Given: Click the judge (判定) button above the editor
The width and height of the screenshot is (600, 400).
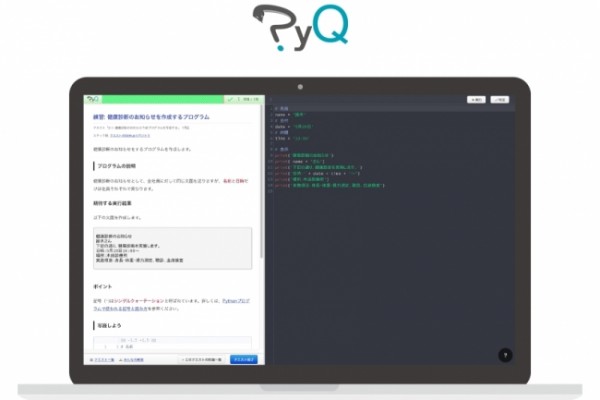Looking at the screenshot, I should click(500, 100).
